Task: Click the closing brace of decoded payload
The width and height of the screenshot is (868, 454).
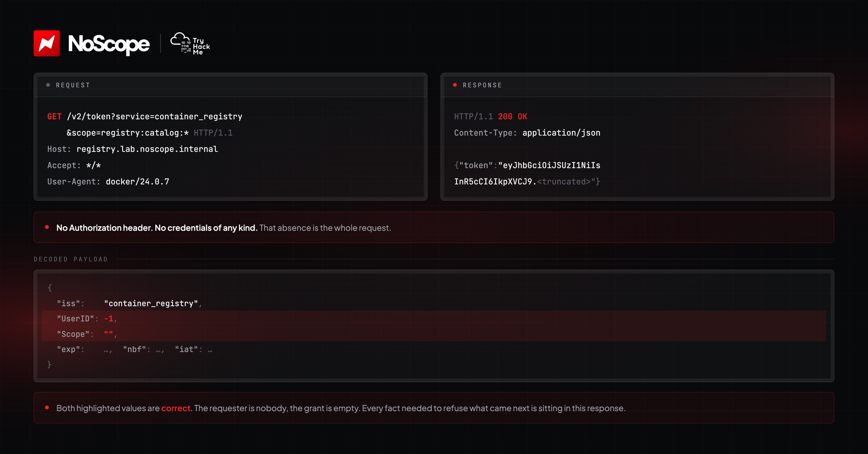Action: tap(50, 365)
